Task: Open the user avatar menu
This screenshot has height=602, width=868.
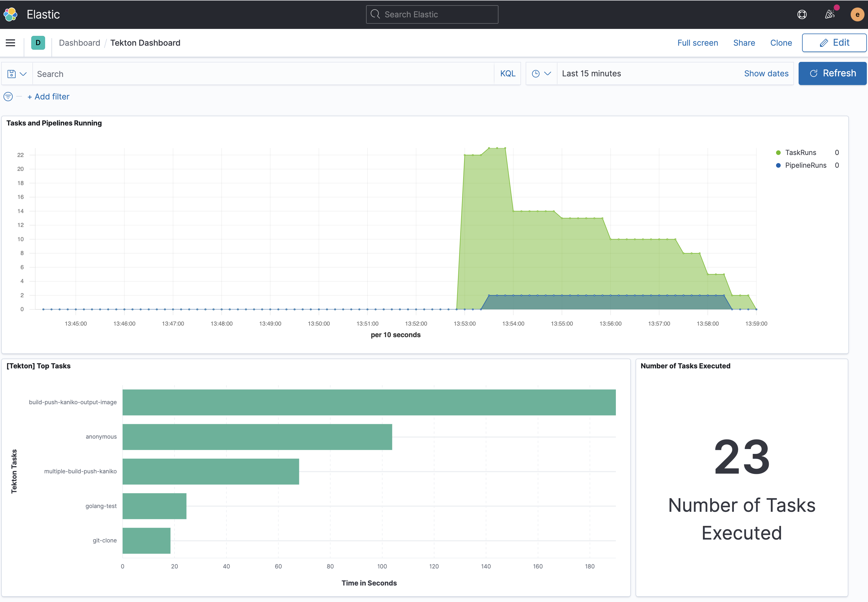Action: pos(857,14)
